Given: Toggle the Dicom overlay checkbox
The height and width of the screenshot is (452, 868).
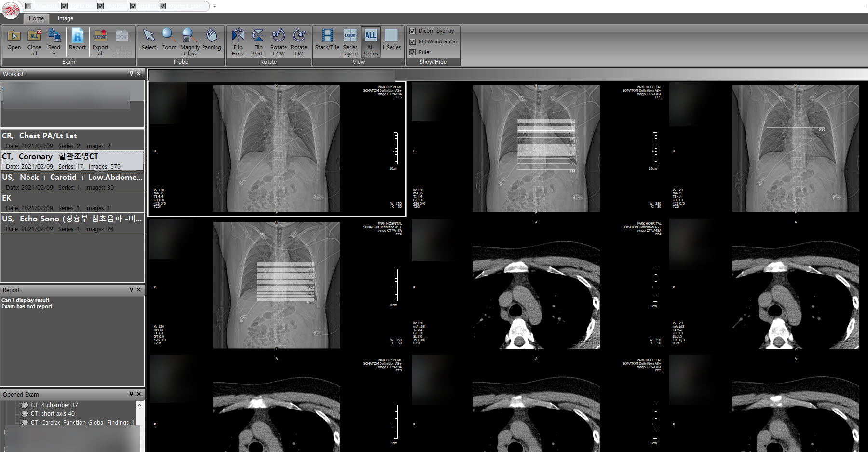Looking at the screenshot, I should tap(412, 31).
